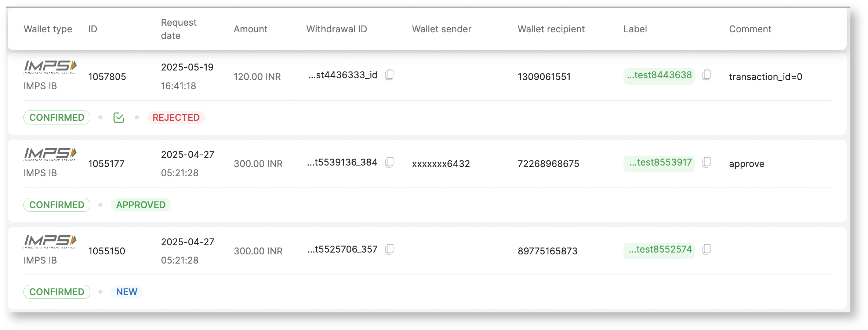Click the REJECTED status badge
This screenshot has width=868, height=330.
pyautogui.click(x=176, y=117)
